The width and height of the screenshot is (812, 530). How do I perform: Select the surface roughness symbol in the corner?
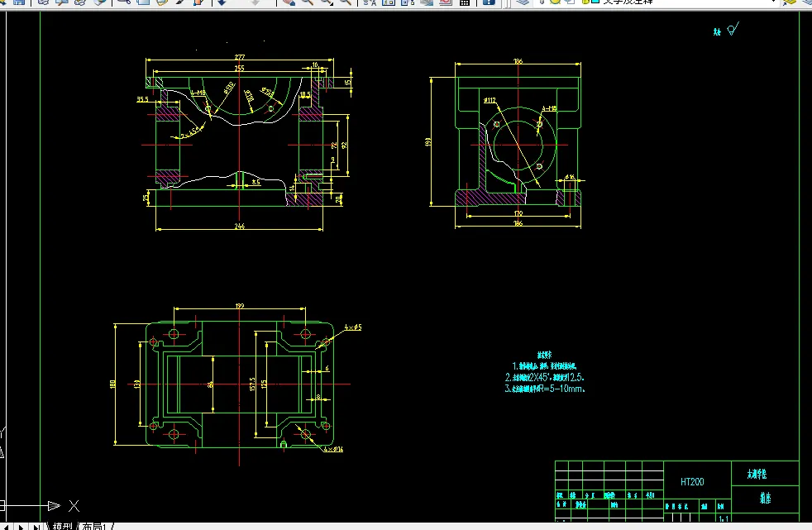(x=733, y=29)
